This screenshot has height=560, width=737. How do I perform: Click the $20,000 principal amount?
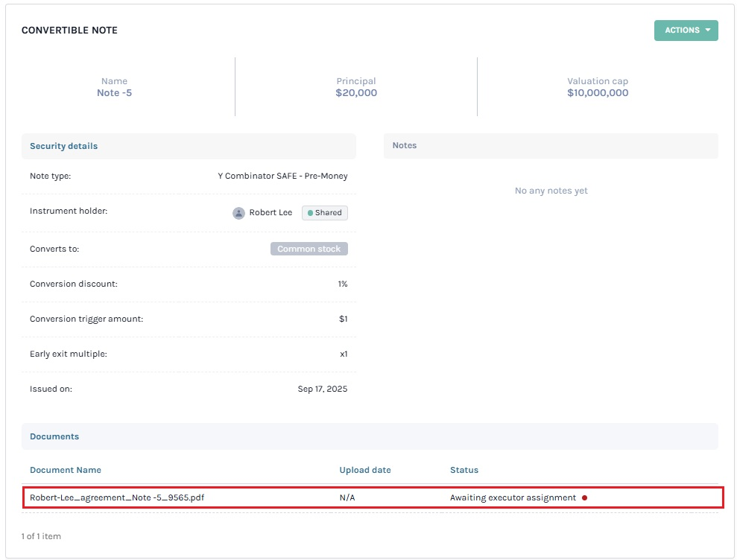(356, 93)
